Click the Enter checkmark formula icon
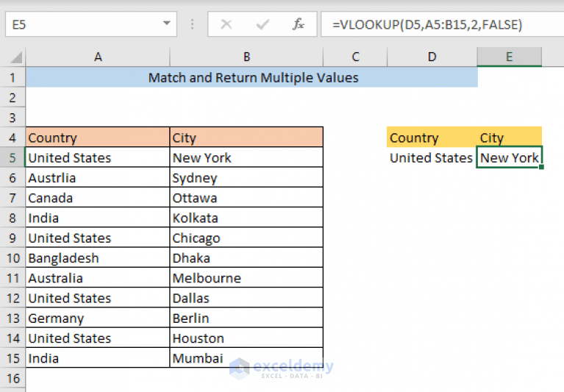 click(263, 24)
